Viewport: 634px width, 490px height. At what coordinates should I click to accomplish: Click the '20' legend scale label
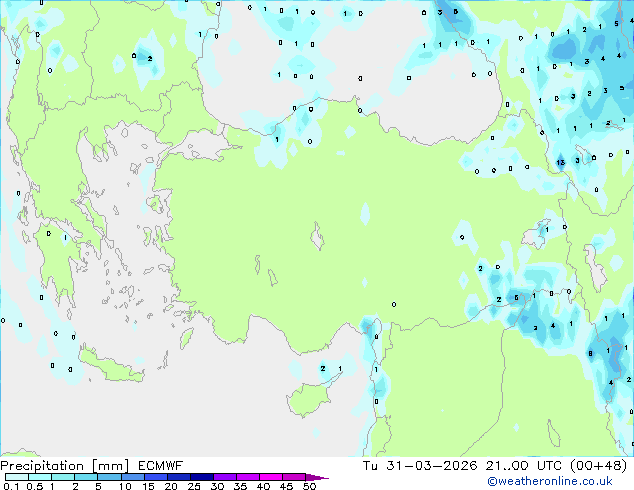click(x=171, y=486)
